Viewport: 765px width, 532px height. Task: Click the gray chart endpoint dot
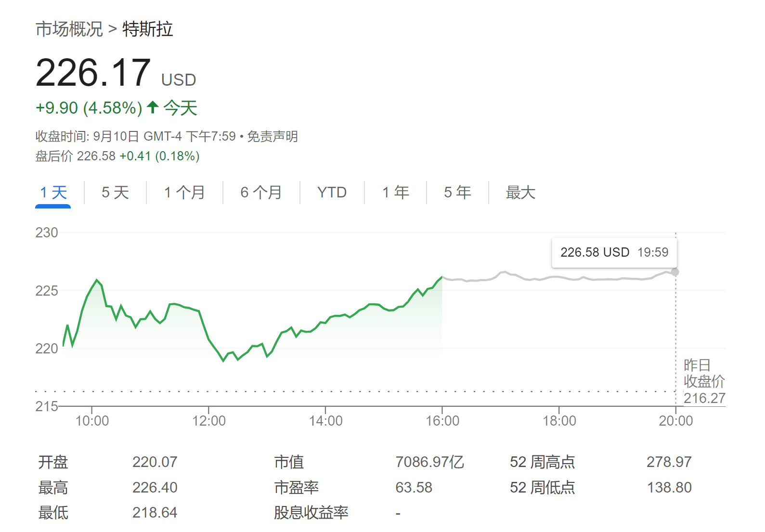click(x=675, y=272)
